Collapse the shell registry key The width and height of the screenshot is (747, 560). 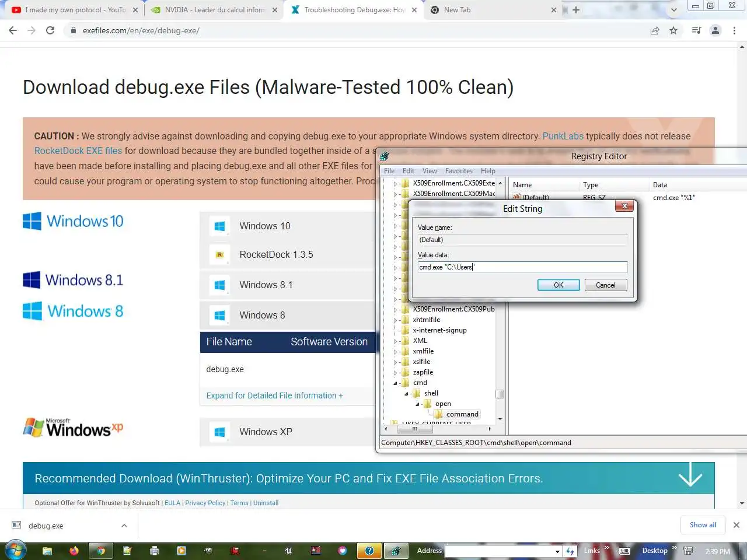tap(407, 394)
